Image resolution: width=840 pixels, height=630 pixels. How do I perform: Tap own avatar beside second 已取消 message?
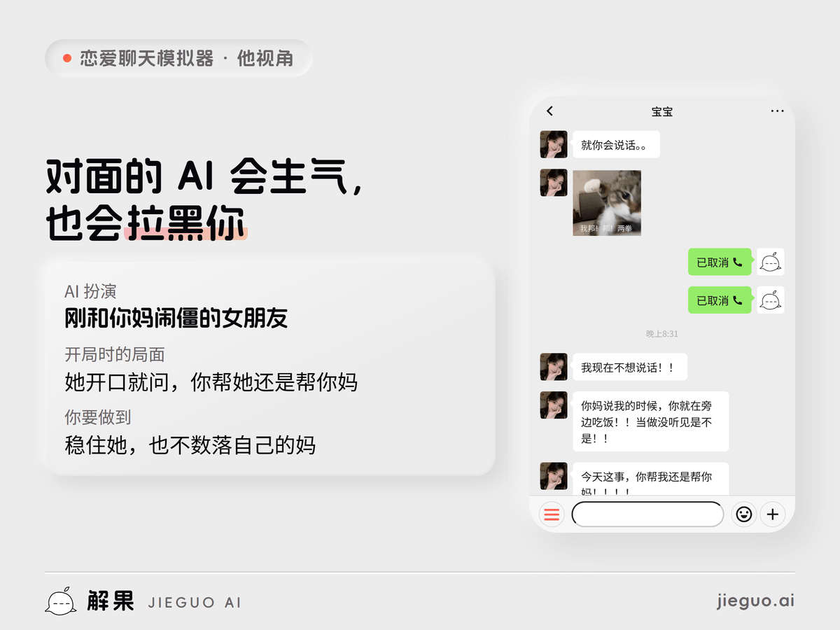(x=771, y=300)
